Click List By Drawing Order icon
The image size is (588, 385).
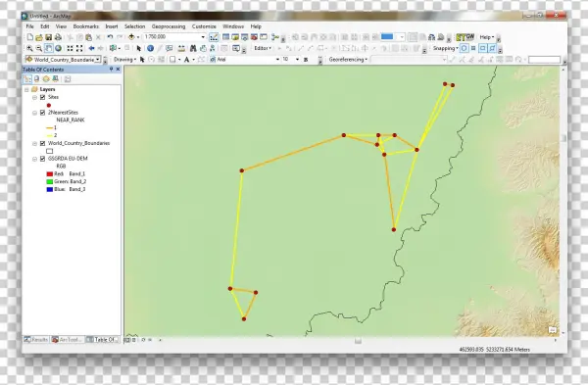27,78
